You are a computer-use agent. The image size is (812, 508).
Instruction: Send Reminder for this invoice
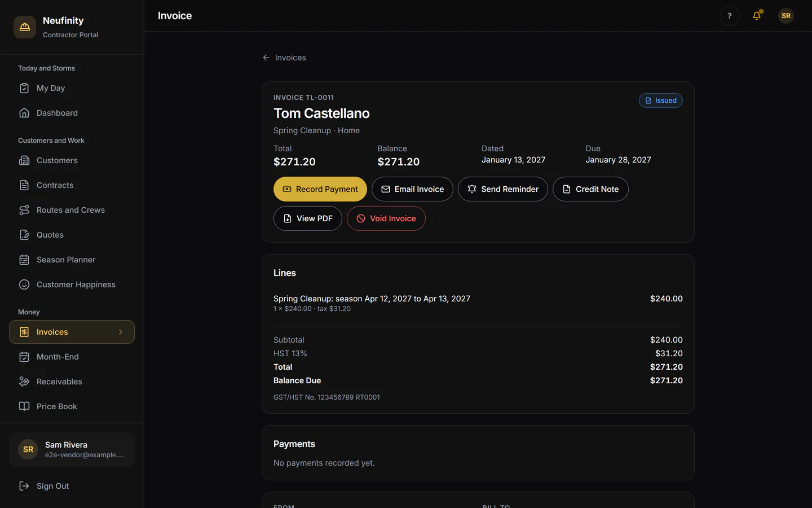[x=503, y=189]
